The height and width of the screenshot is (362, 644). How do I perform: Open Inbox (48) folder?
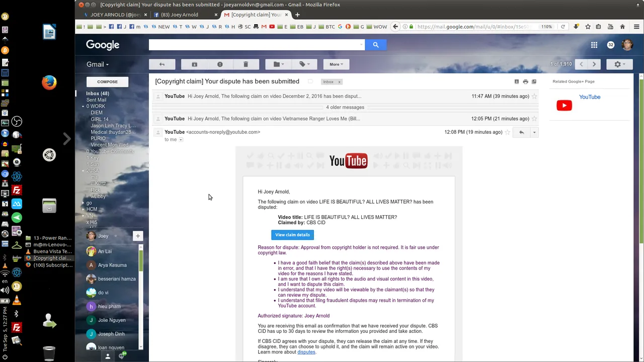point(98,94)
